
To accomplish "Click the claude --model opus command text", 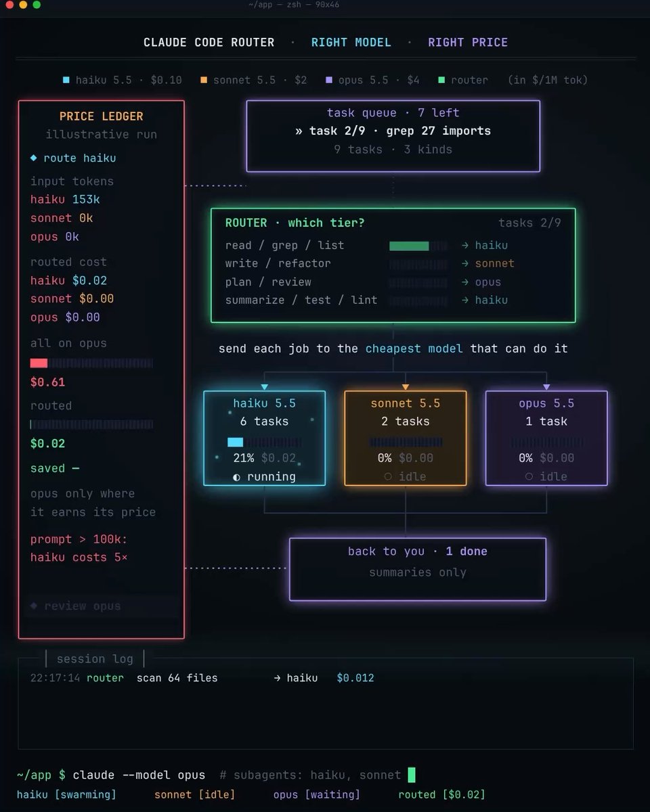I will (x=139, y=774).
